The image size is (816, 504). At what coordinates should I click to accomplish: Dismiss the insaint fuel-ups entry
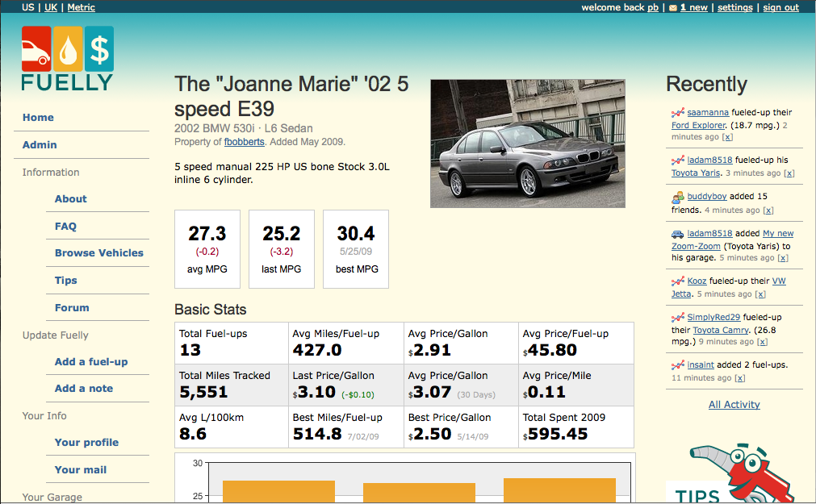click(x=739, y=378)
